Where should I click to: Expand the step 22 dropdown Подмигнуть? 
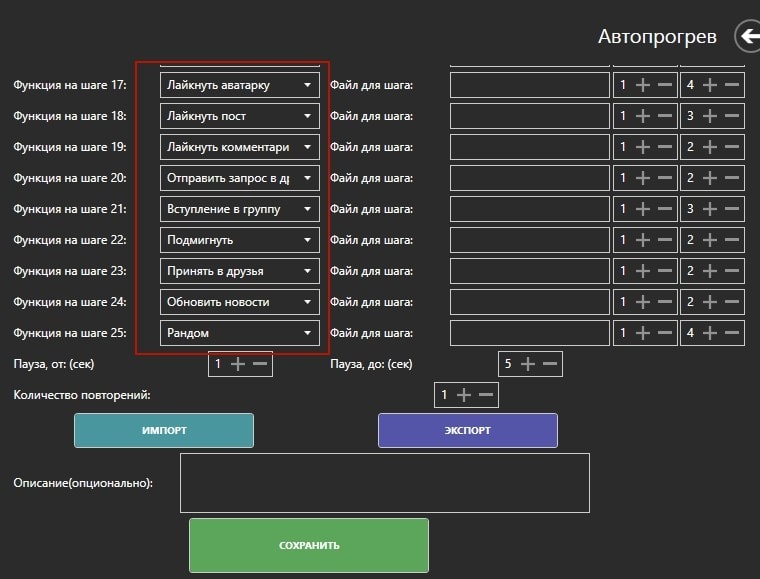(240, 241)
